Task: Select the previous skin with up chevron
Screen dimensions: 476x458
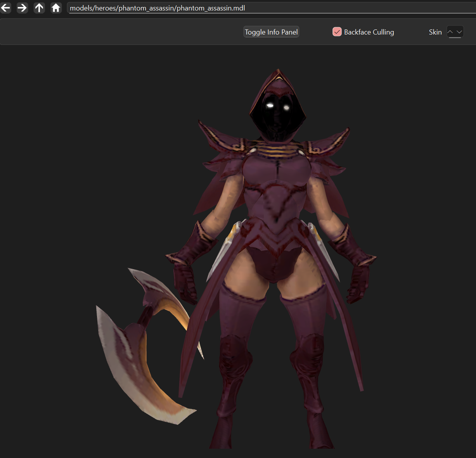Action: pos(450,32)
